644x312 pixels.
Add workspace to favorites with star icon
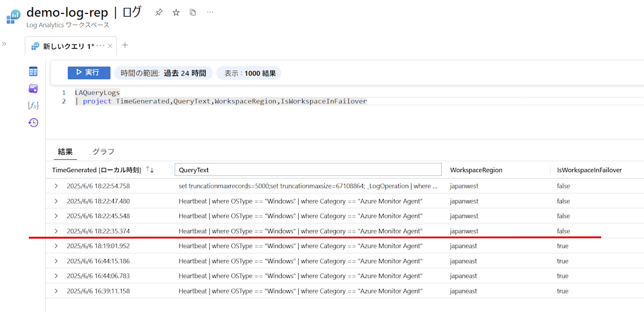176,12
